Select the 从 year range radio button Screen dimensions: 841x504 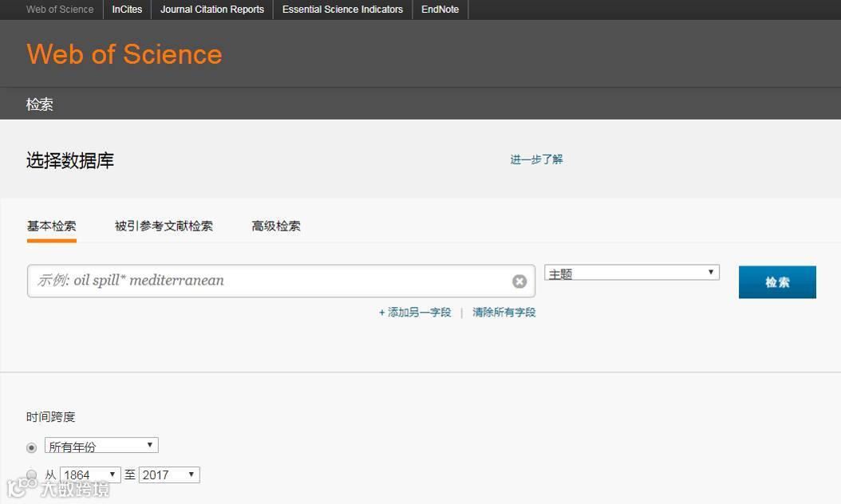click(x=32, y=474)
